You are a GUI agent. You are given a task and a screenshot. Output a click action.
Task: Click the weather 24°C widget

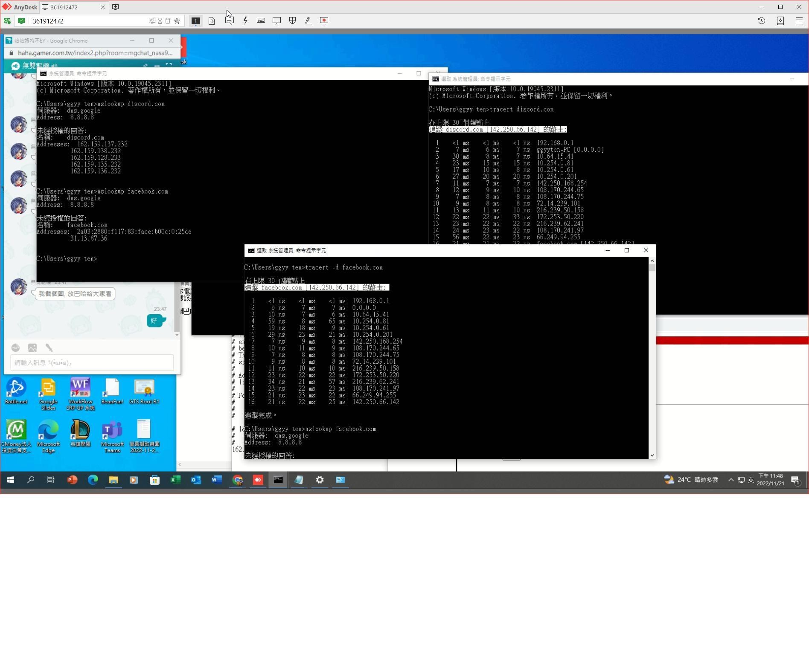(691, 480)
